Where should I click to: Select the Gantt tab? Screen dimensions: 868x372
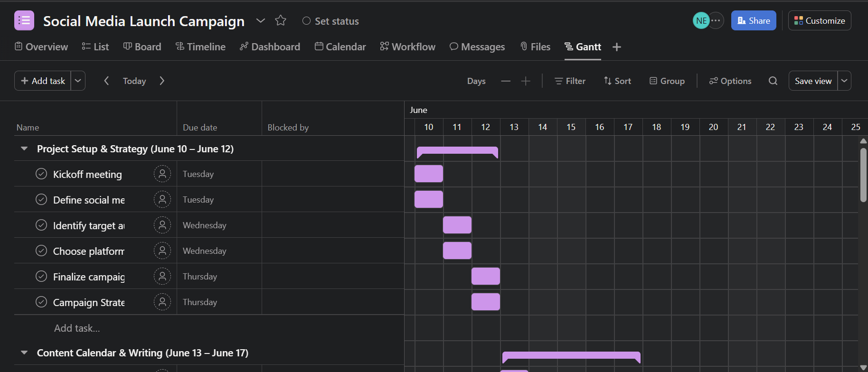click(583, 46)
